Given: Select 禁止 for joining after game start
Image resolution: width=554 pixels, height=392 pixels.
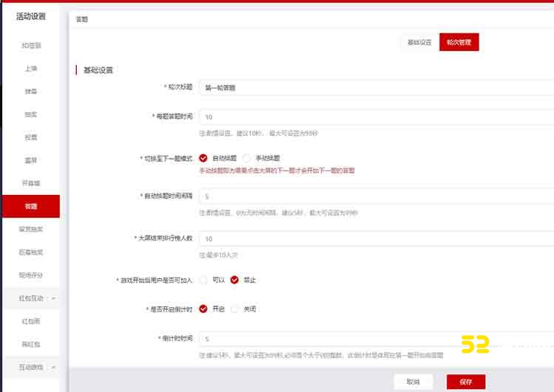Looking at the screenshot, I should click(234, 280).
